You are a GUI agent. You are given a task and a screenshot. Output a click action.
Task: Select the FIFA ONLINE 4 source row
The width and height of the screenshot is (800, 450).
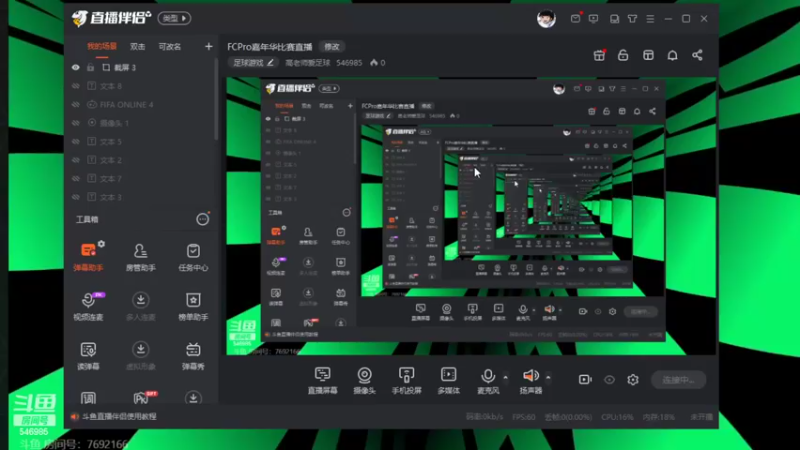pos(141,105)
